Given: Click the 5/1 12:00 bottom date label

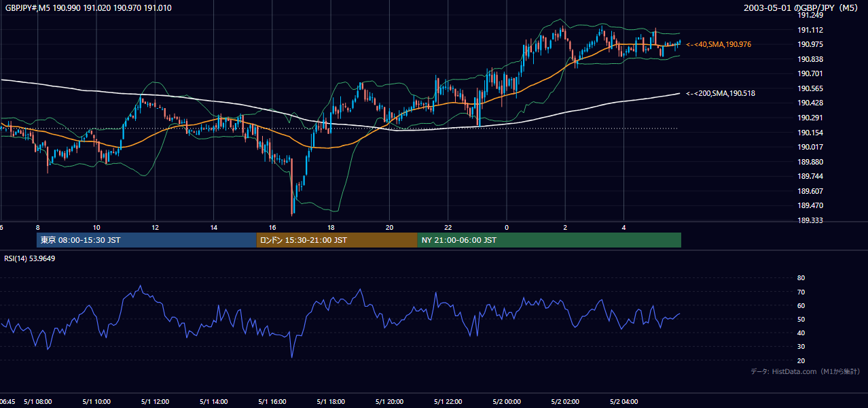Looking at the screenshot, I should click(x=155, y=402).
